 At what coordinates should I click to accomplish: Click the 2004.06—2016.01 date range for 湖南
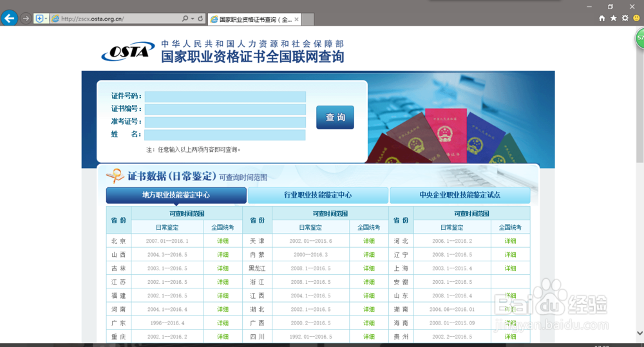452,309
